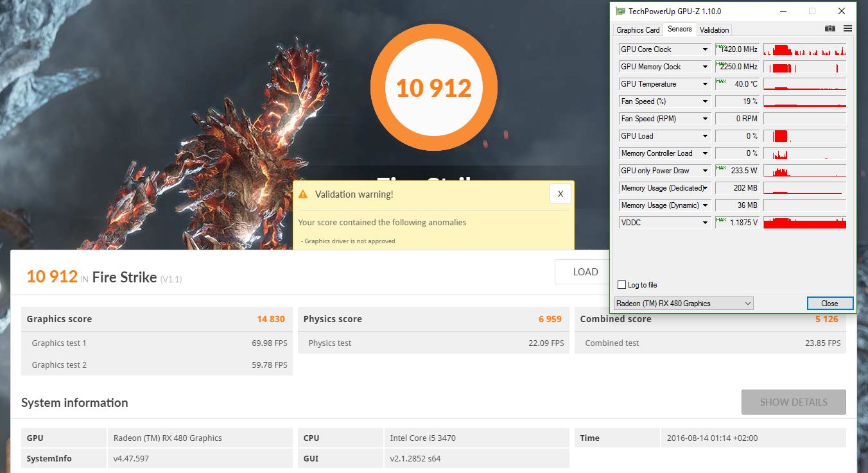Click the VDDC 1.1875 V value
This screenshot has height=473, width=868.
pyautogui.click(x=737, y=223)
